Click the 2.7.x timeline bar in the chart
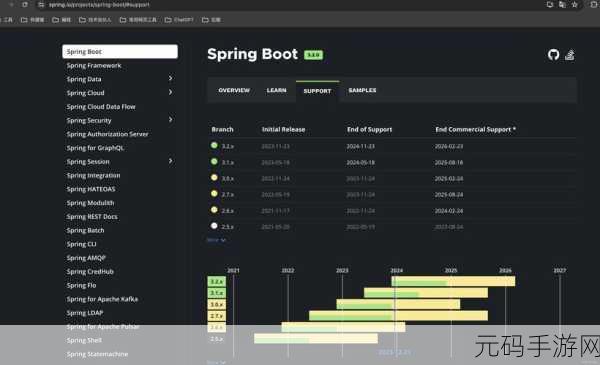The width and height of the screenshot is (600, 365). 398,316
